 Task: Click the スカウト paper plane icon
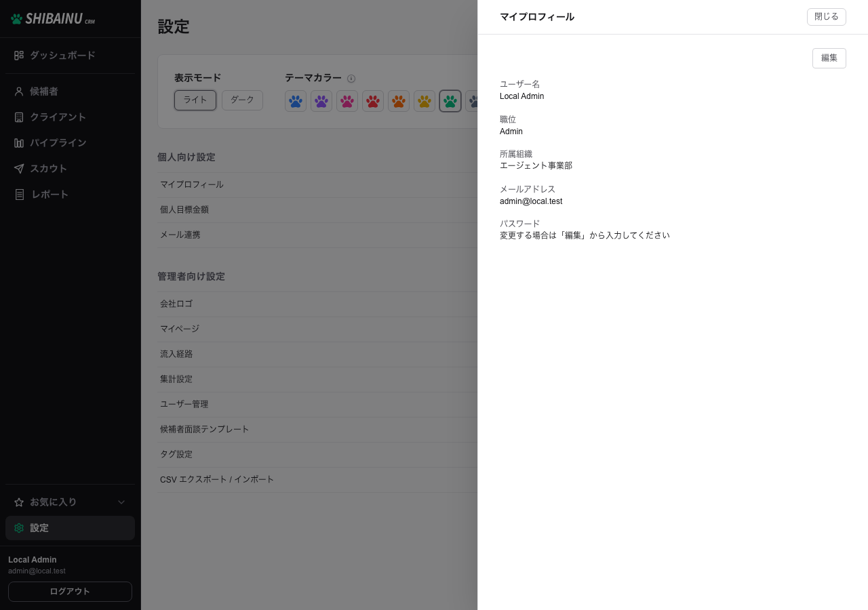click(x=19, y=169)
